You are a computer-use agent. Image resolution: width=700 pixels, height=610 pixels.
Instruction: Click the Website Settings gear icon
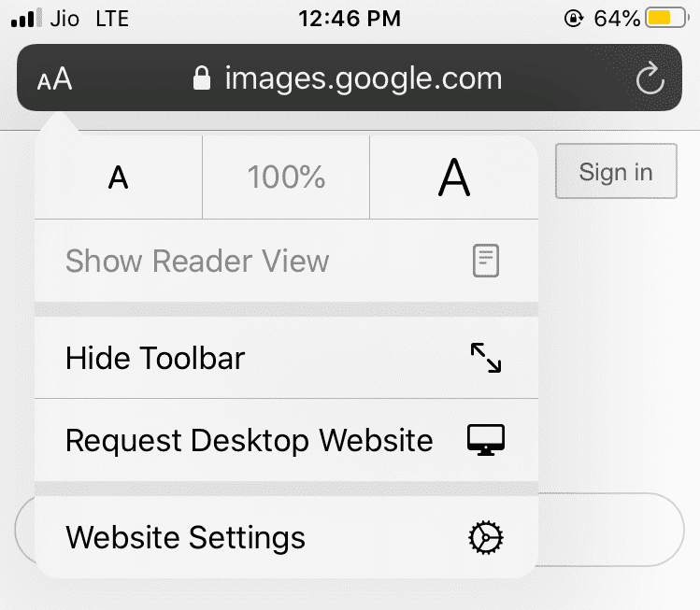(x=485, y=537)
